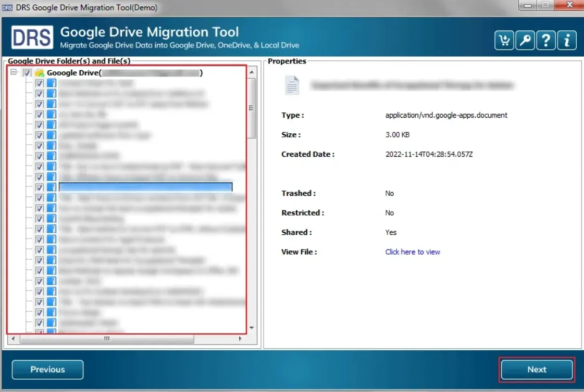
Task: Collapse the Gooogle Drive tree node
Action: coord(14,73)
